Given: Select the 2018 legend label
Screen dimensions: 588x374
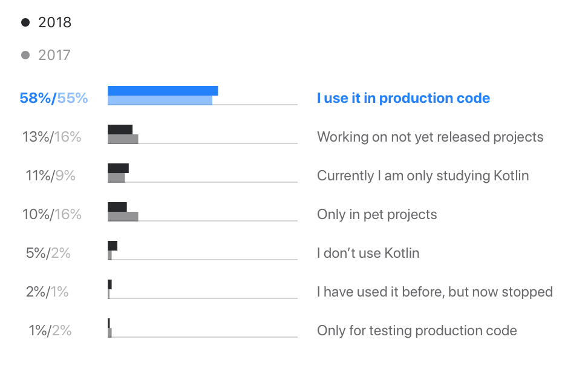Looking at the screenshot, I should pyautogui.click(x=54, y=22).
